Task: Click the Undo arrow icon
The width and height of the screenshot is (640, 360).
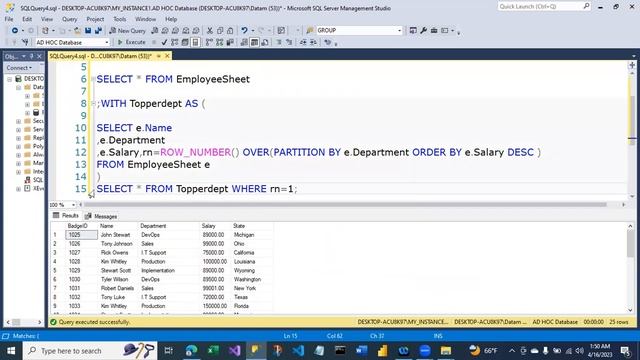Action: click(244, 31)
